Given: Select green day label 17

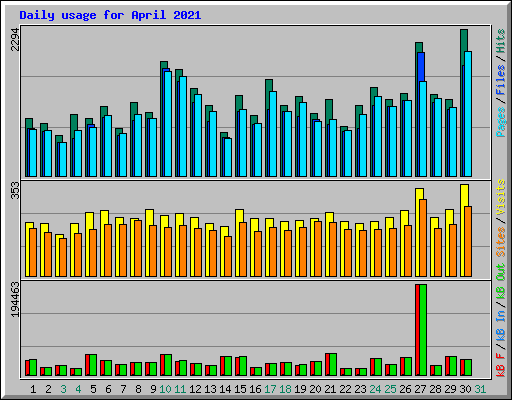Looking at the screenshot, I should click(x=270, y=389).
